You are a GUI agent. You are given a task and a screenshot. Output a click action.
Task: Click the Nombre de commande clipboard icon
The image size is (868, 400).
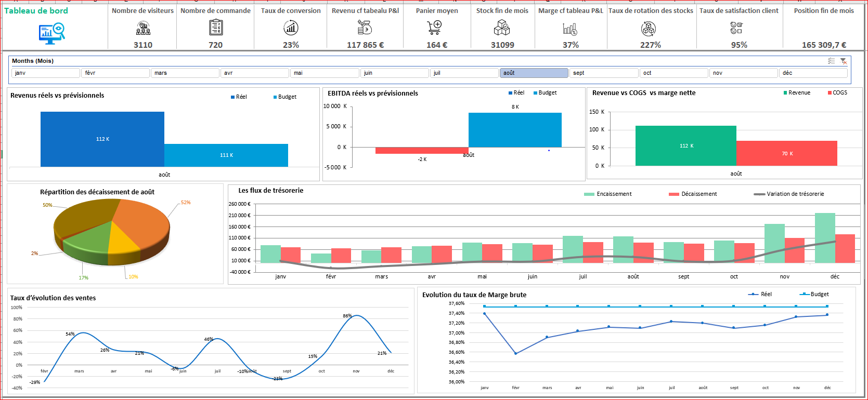point(216,28)
